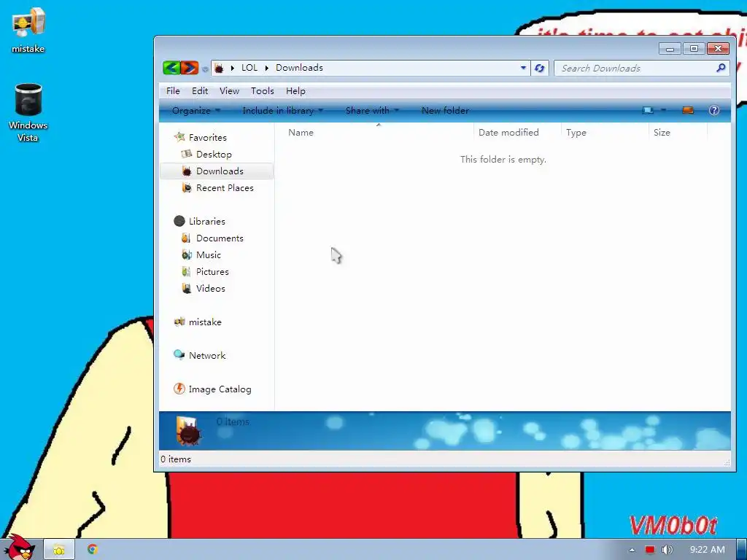Screen dimensions: 747x560
Task: Open the address bar history dropdown
Action: click(523, 68)
